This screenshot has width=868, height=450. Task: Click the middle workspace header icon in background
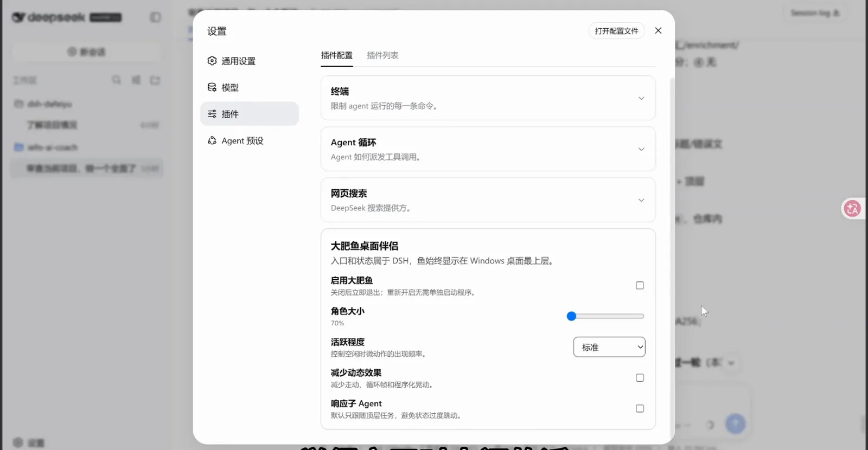point(136,80)
